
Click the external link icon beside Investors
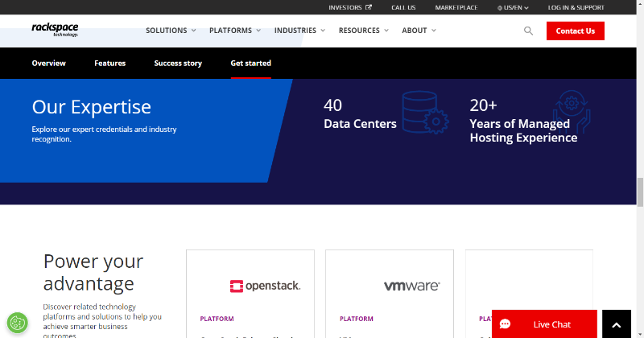coord(369,7)
